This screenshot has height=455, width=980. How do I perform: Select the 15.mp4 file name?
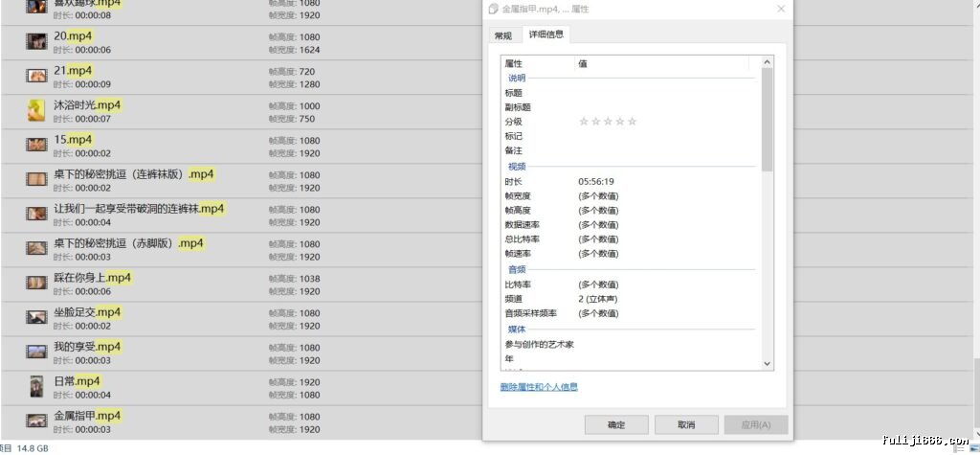(73, 139)
